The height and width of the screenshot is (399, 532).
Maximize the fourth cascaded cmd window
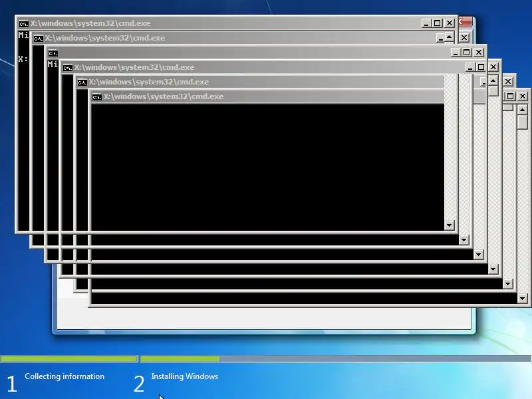tap(481, 67)
